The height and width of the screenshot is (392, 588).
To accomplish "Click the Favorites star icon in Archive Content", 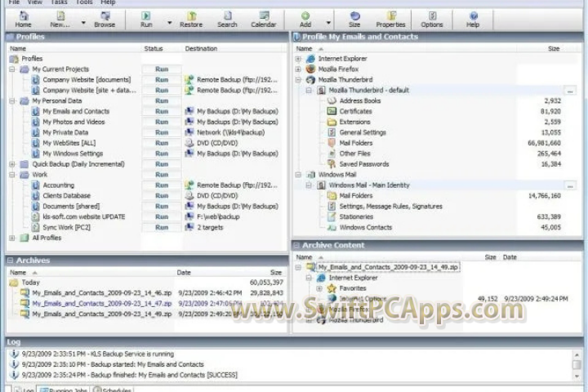I will [x=332, y=288].
